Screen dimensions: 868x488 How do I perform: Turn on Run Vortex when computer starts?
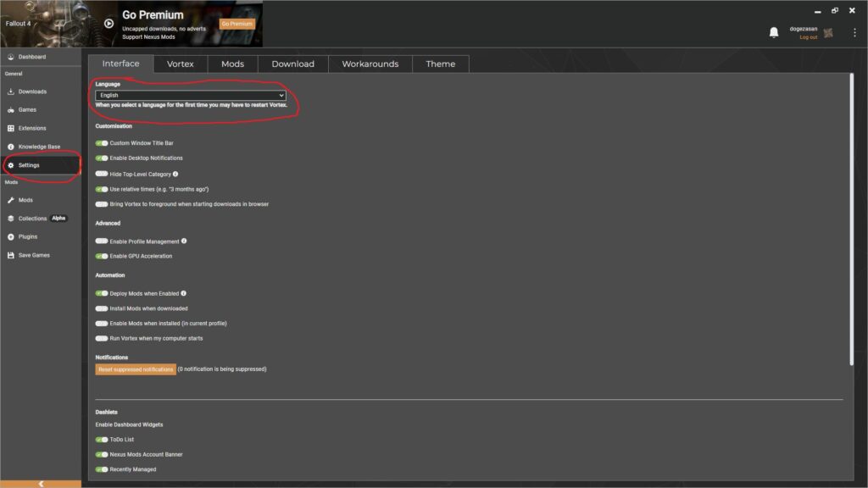[102, 339]
